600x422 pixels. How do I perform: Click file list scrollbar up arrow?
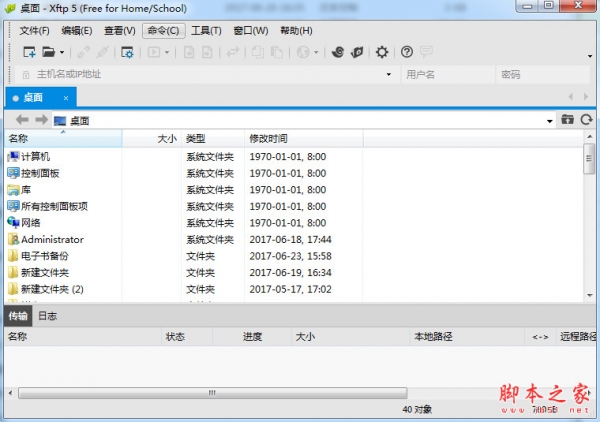coord(589,136)
